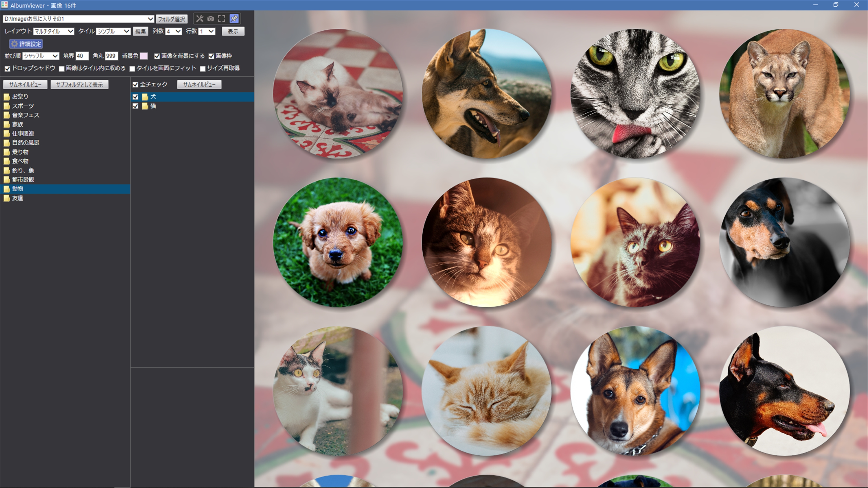Select the 自然の風景 folder in the tree
This screenshot has width=868, height=488.
26,143
